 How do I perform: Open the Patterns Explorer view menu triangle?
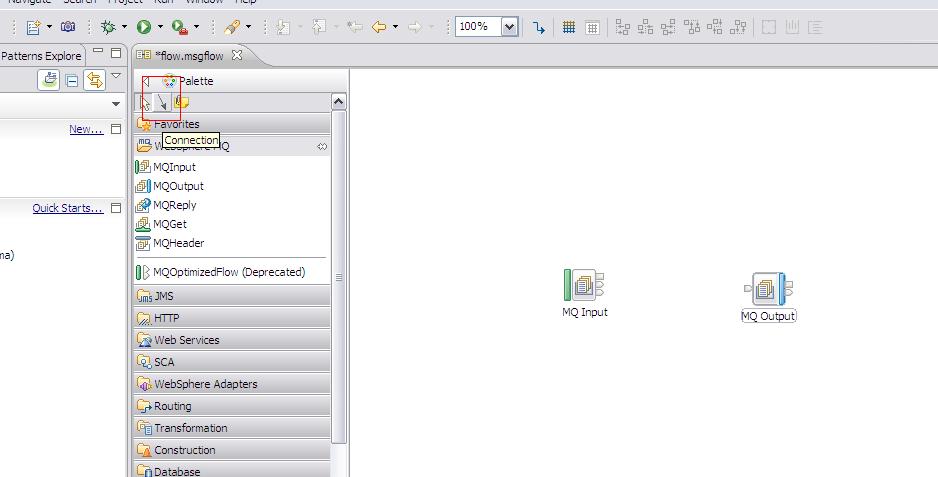tap(117, 76)
